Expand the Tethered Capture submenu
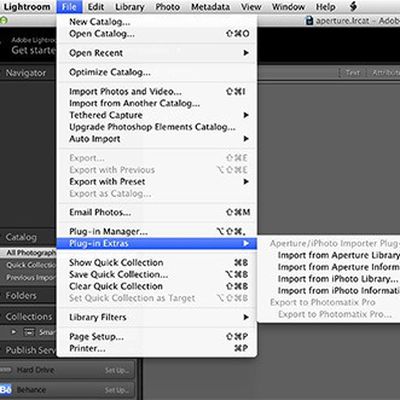 pos(246,115)
